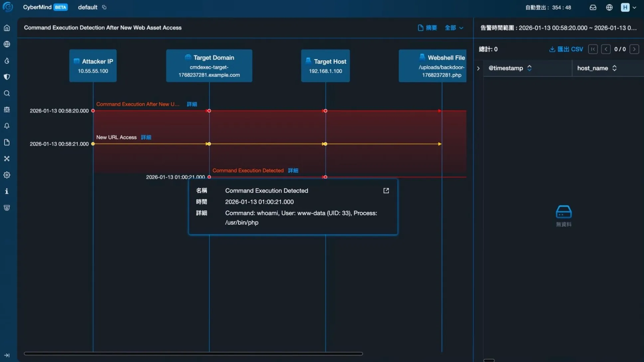Open the shield icon in sidebar
Screen dimensions: 644x362
[x=7, y=77]
